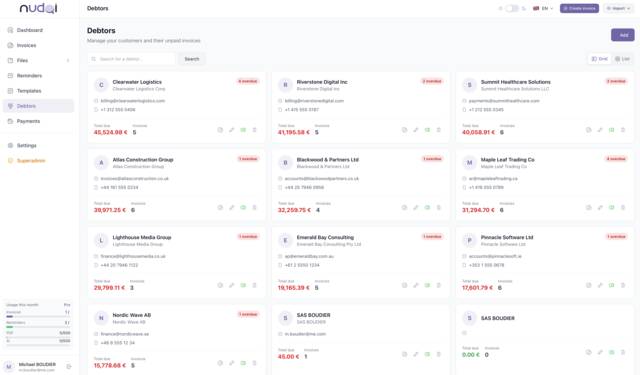Edit the SAS BOUDIER 45.00 € card

(416, 354)
